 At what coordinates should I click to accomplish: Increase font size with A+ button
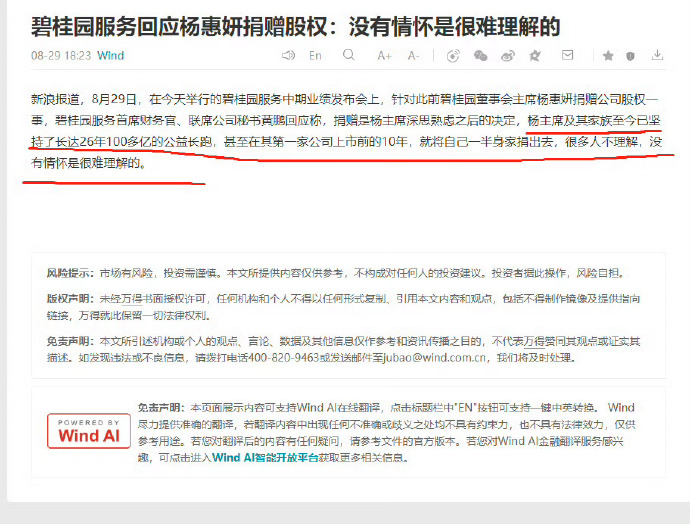pos(384,55)
